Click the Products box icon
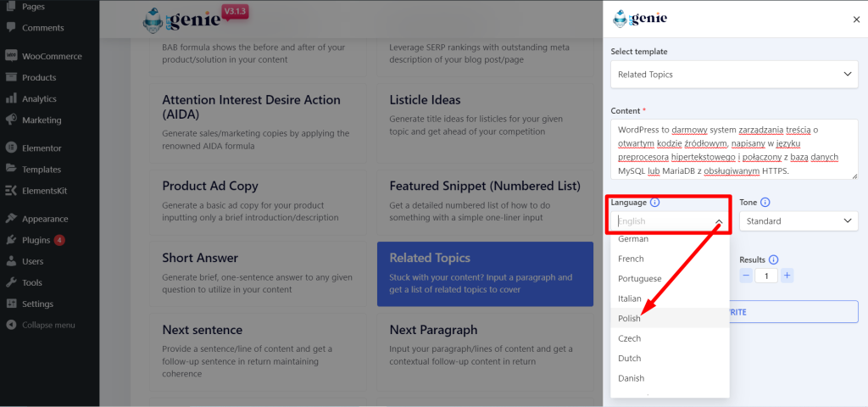Viewport: 868px width, 407px height. pos(10,77)
